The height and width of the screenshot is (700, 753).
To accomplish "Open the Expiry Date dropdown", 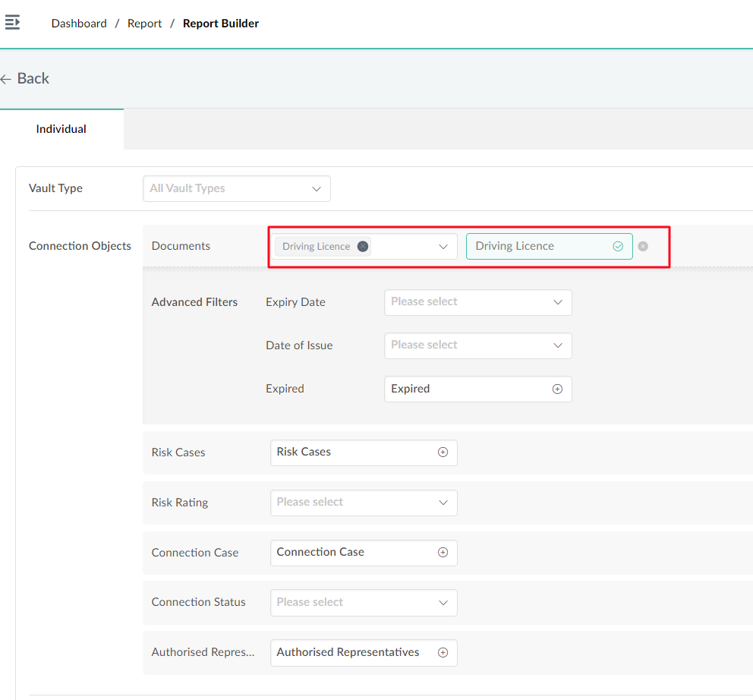I will [x=477, y=302].
